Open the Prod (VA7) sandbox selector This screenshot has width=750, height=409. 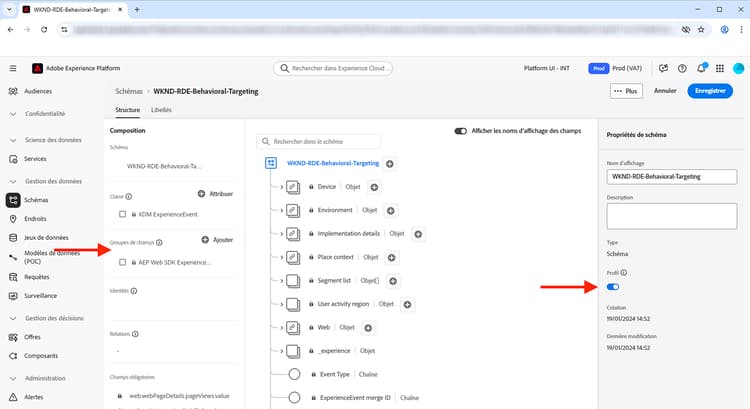tap(615, 68)
